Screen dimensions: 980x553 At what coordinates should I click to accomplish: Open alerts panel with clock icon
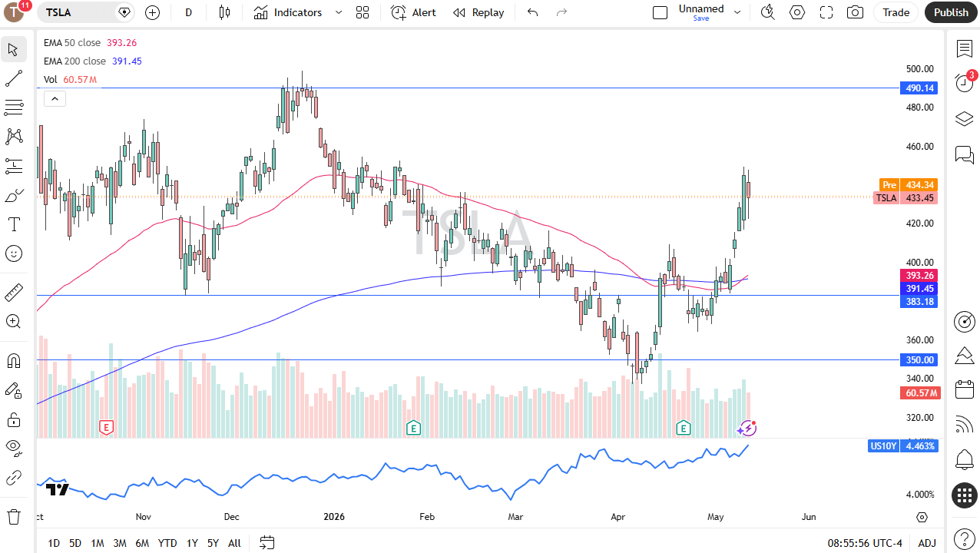965,82
